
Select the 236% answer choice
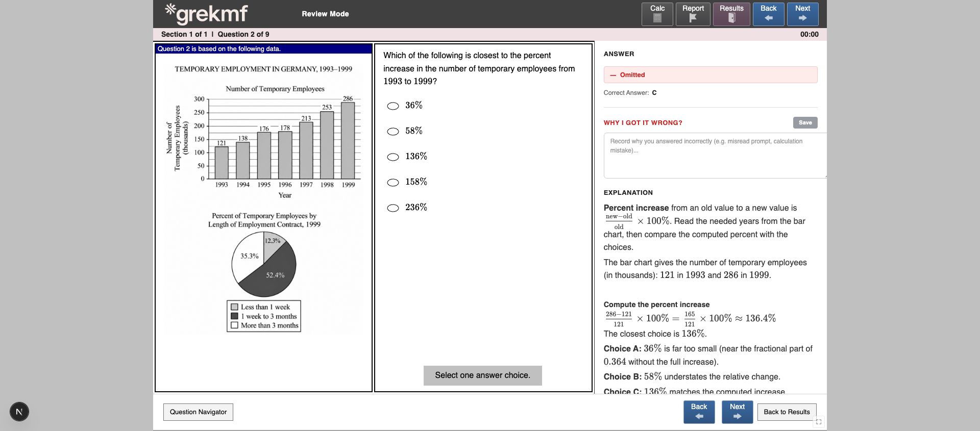pos(393,208)
